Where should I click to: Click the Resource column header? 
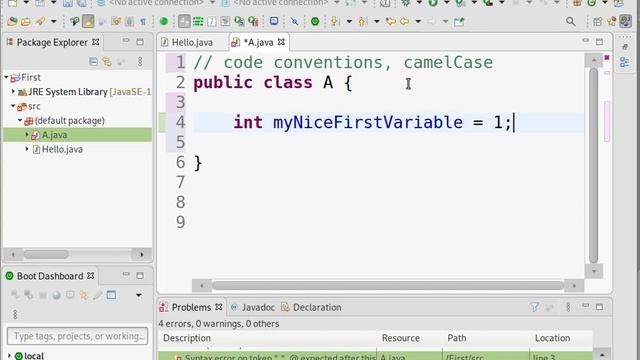tap(400, 338)
